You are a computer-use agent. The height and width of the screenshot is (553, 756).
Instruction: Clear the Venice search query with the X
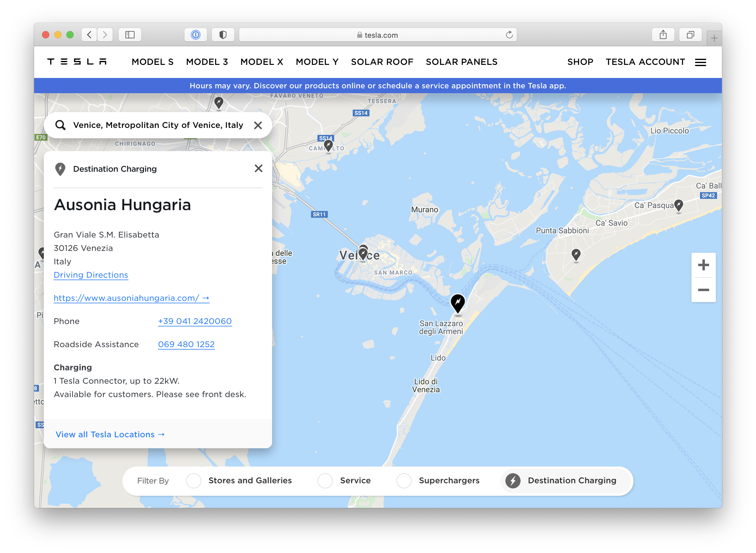(258, 125)
